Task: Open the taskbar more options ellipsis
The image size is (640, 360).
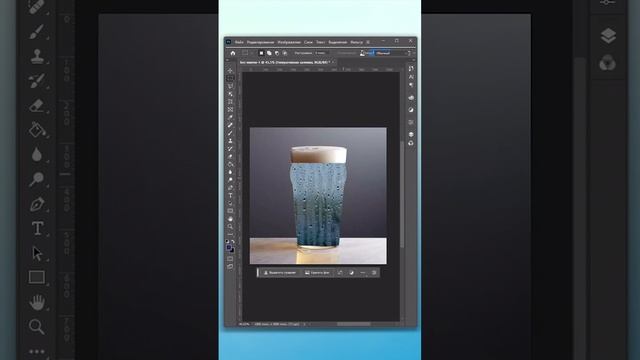Action: coord(363,273)
